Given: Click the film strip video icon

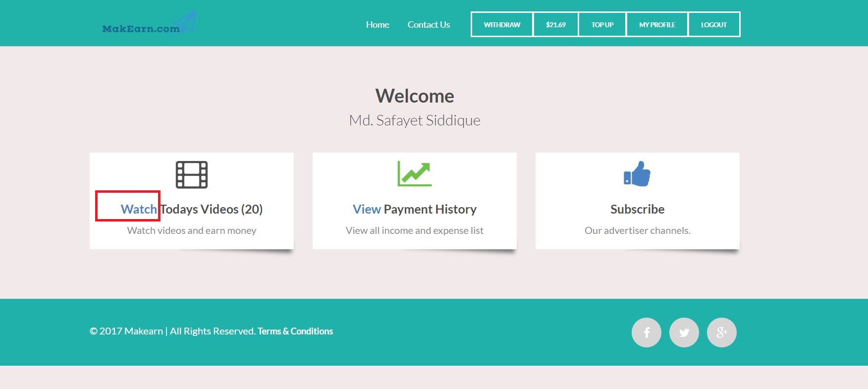Looking at the screenshot, I should [192, 174].
